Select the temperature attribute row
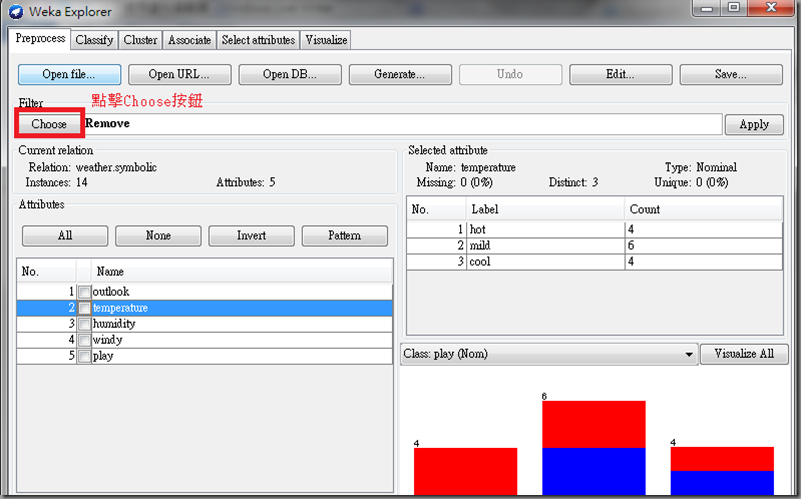801x499 pixels. [204, 308]
